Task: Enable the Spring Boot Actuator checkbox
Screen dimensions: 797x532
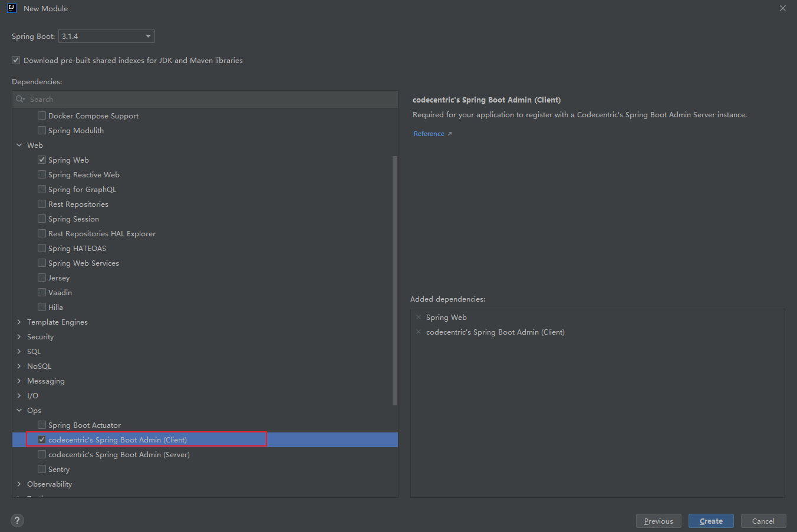Action: 42,425
